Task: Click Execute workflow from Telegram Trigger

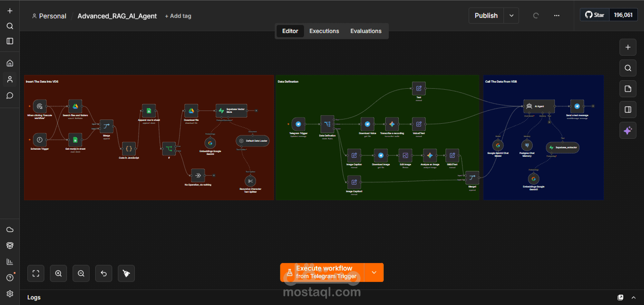Action: [322, 272]
